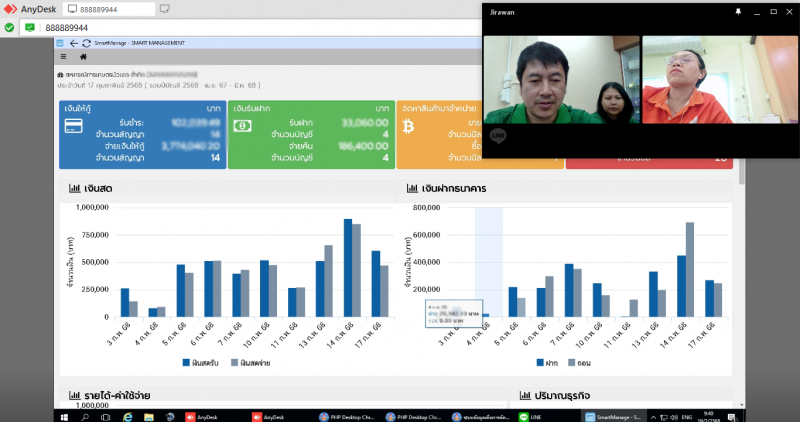Click the chart icon beside เงินสด heading
The image size is (800, 422).
[x=74, y=188]
